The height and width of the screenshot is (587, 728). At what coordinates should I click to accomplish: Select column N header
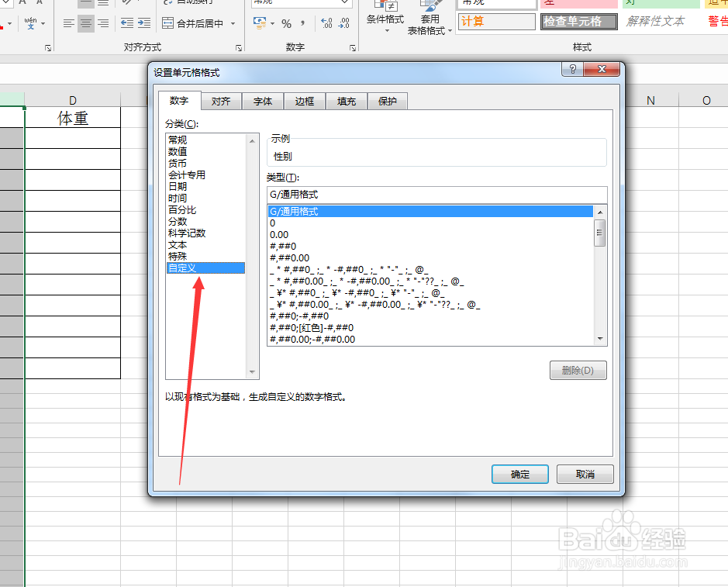(650, 100)
